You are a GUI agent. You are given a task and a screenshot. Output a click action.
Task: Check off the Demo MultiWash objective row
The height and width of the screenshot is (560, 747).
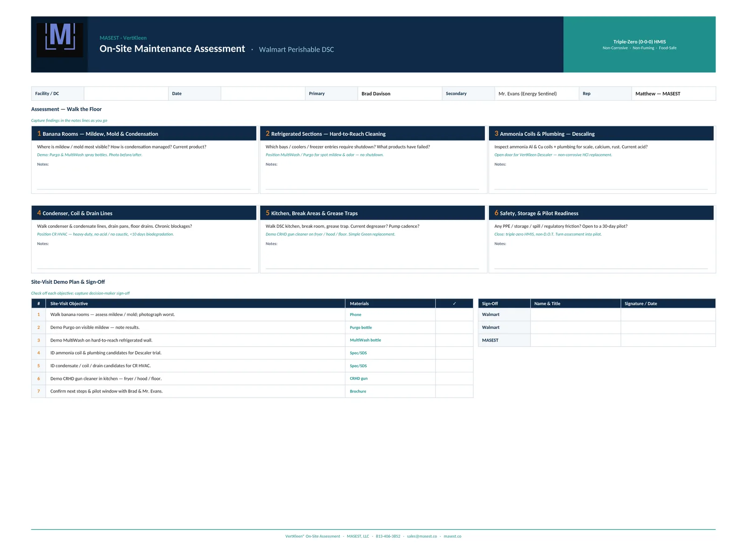pos(454,340)
